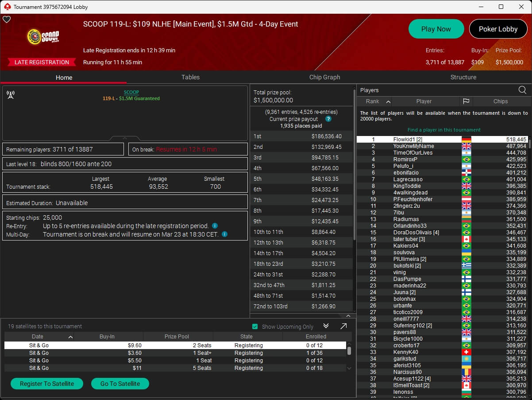This screenshot has height=400, width=532.
Task: Follow the Find a player in this tournament link
Action: click(x=444, y=130)
